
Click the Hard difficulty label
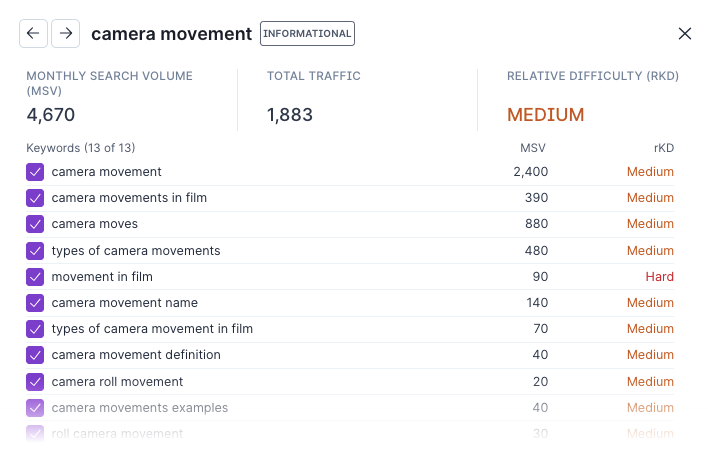click(x=659, y=277)
